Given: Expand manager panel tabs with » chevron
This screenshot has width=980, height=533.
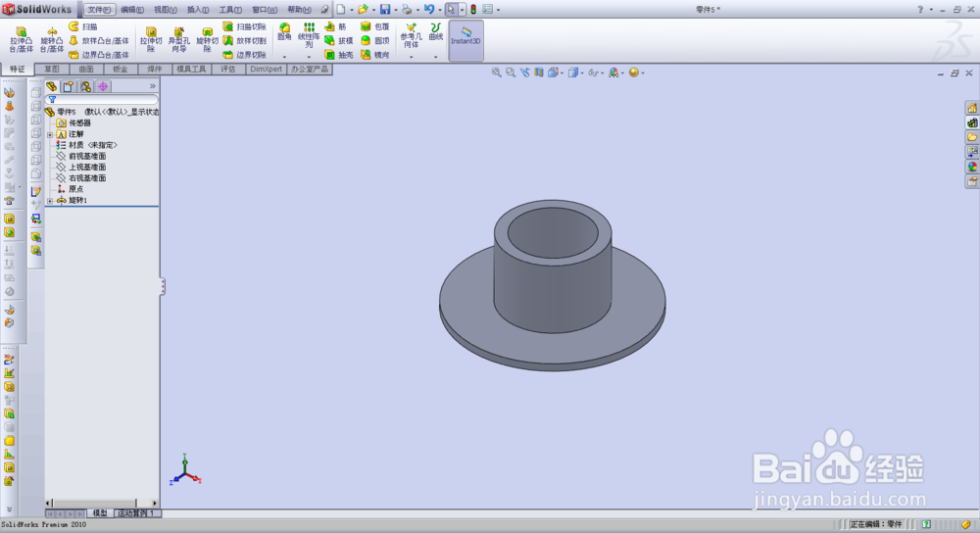Looking at the screenshot, I should coord(152,86).
